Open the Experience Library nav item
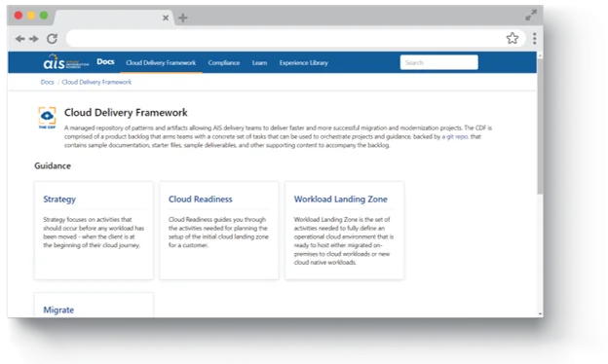This screenshot has height=364, width=608. click(304, 62)
